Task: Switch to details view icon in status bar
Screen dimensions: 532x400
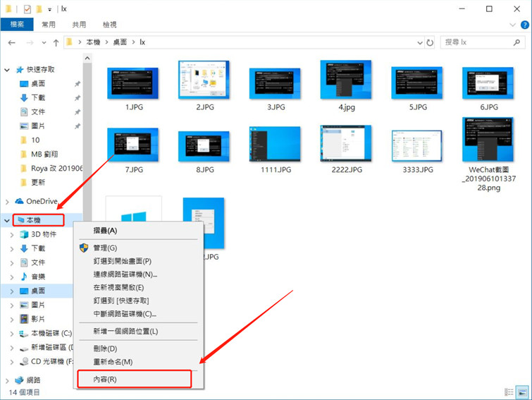Action: [509, 392]
